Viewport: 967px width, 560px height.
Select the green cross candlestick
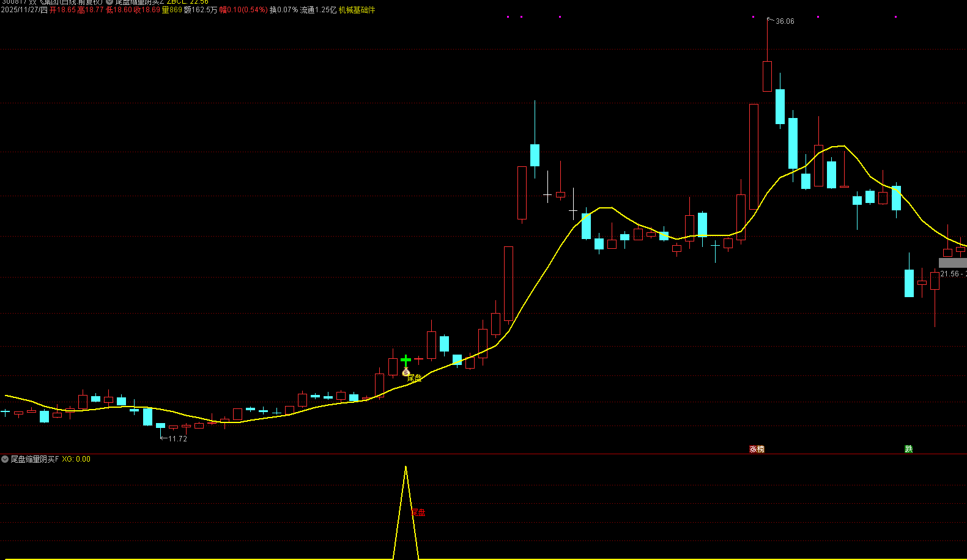tap(406, 361)
